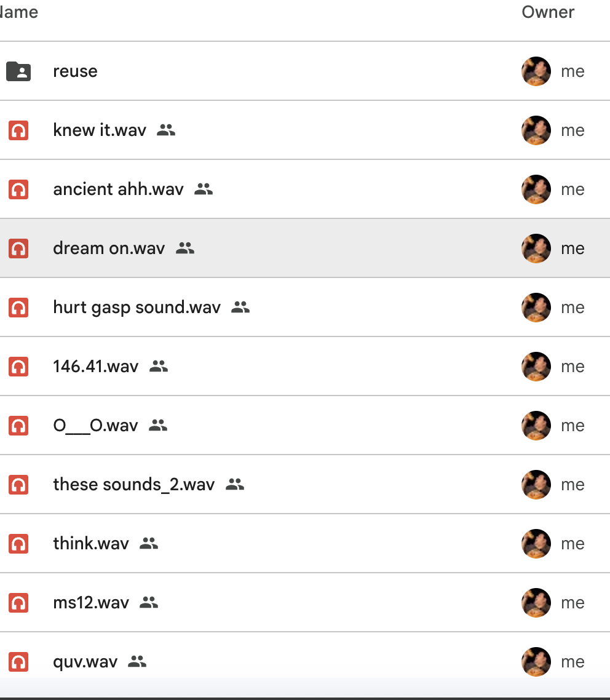
Task: Click owner label "me" in the quv.wav row
Action: coord(572,662)
